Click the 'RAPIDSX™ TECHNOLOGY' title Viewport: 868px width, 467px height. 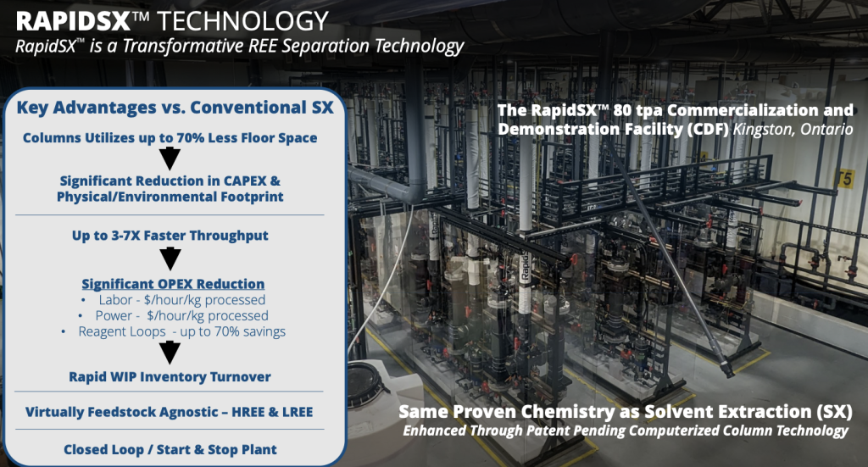[172, 21]
